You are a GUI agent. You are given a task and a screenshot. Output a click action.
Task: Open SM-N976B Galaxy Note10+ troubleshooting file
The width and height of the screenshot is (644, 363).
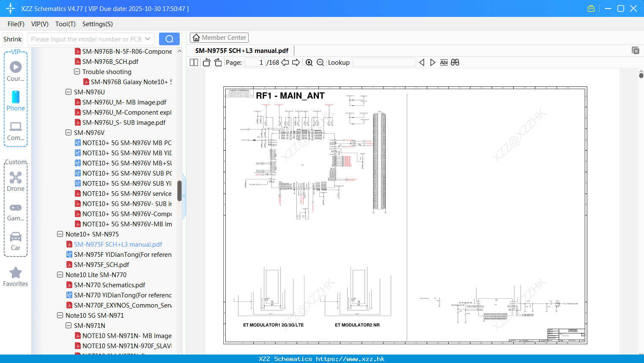tap(127, 82)
